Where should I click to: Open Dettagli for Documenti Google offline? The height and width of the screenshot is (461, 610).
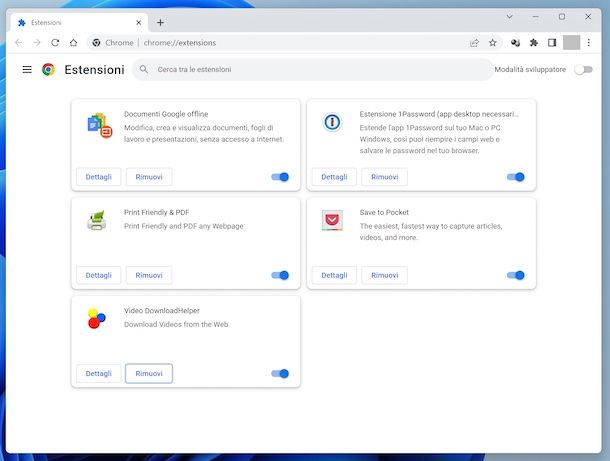point(98,177)
